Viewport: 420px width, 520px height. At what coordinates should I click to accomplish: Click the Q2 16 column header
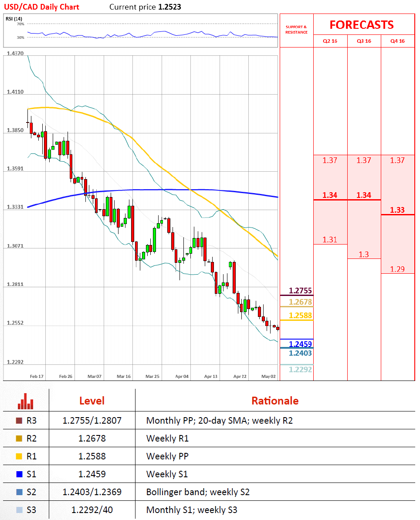(330, 41)
